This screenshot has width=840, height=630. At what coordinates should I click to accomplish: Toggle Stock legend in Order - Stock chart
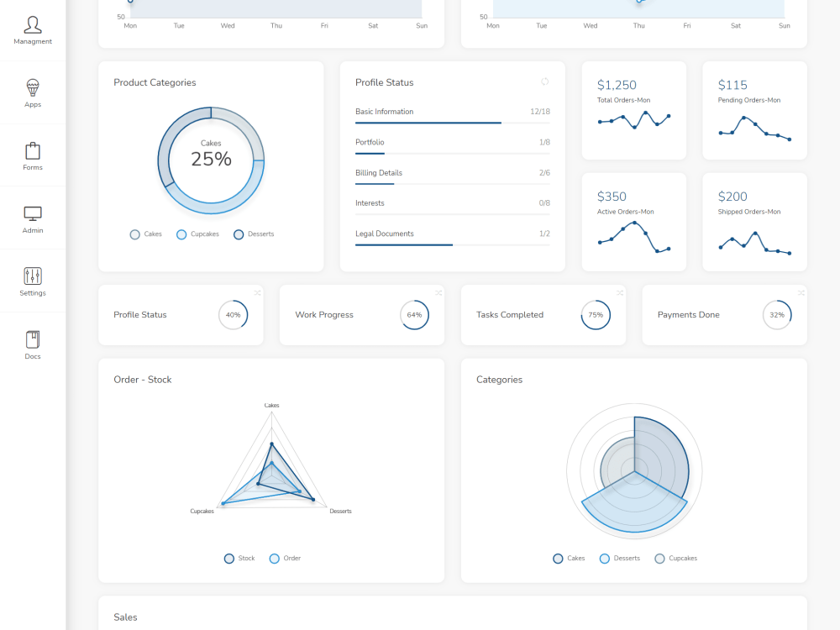coord(239,559)
